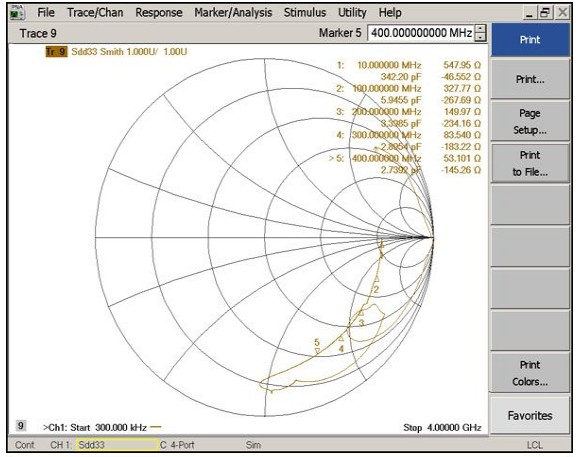Image resolution: width=587 pixels, height=457 pixels.
Task: Click the blue Print softkey
Action: (x=530, y=40)
